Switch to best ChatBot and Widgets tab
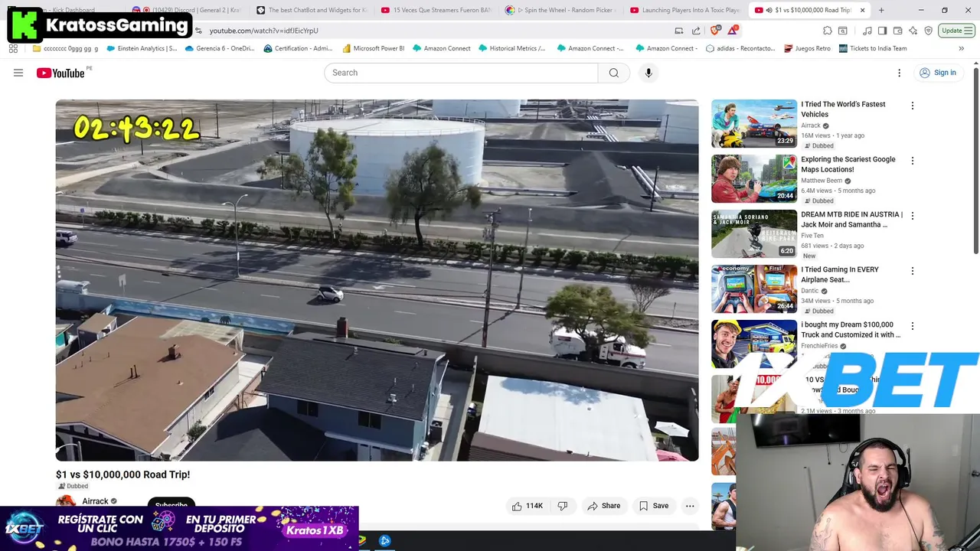 [311, 10]
